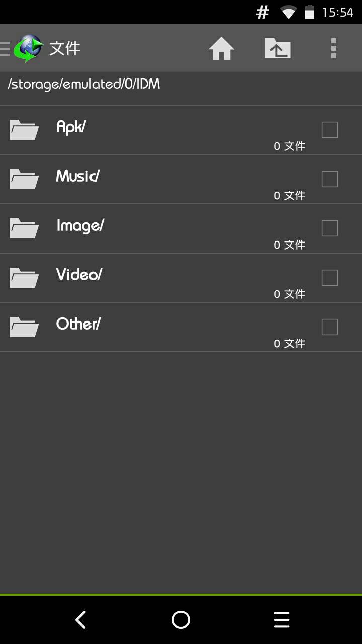Tap the home icon in toolbar
The image size is (362, 644).
[x=221, y=49]
